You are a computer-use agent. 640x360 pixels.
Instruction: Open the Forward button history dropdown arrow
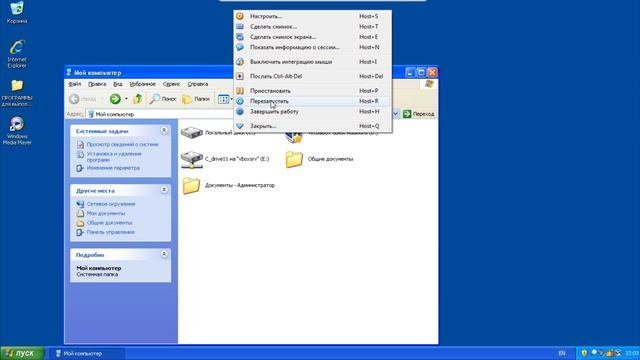(x=126, y=99)
